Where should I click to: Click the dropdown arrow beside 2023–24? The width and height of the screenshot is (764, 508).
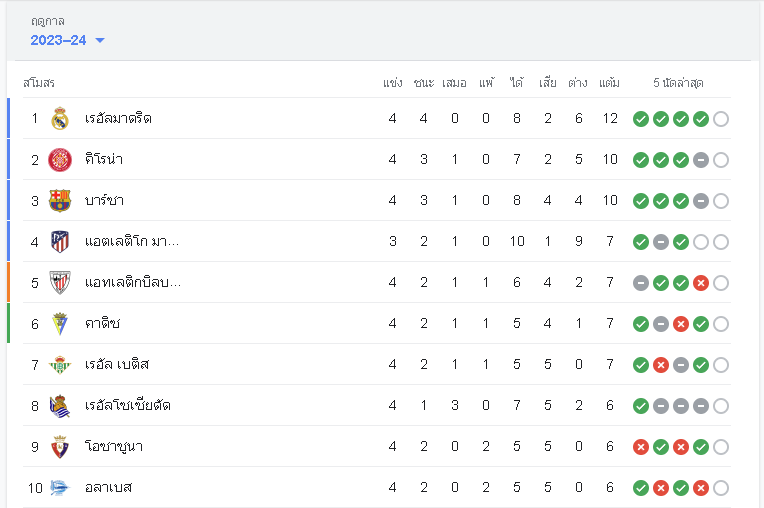[100, 40]
